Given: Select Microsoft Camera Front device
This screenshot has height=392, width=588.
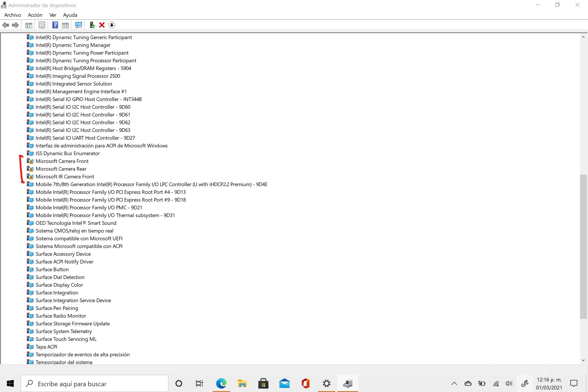Looking at the screenshot, I should 62,161.
